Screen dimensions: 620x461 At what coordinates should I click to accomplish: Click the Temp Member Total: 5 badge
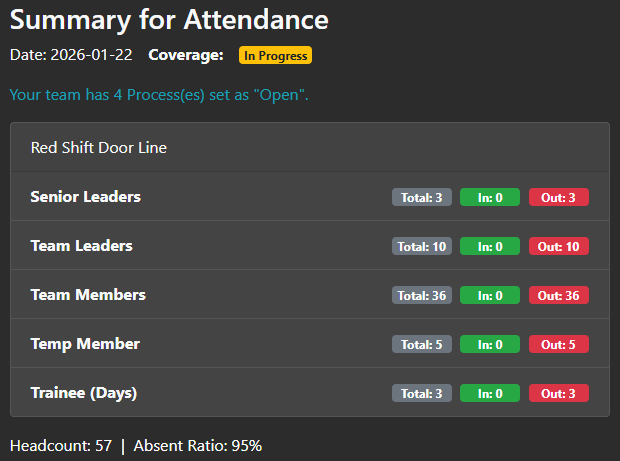[x=421, y=344]
